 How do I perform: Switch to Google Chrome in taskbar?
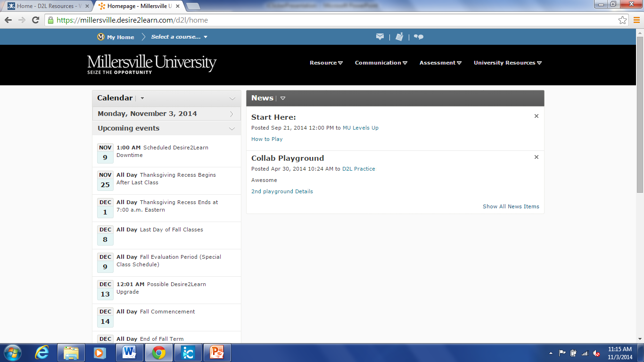(x=158, y=353)
